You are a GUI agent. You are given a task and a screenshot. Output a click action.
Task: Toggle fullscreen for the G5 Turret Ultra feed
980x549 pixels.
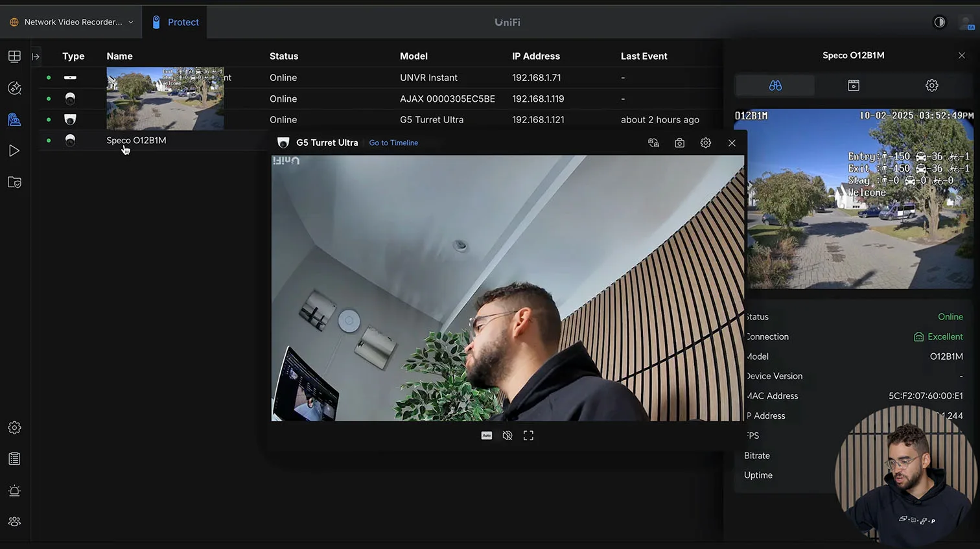tap(528, 436)
